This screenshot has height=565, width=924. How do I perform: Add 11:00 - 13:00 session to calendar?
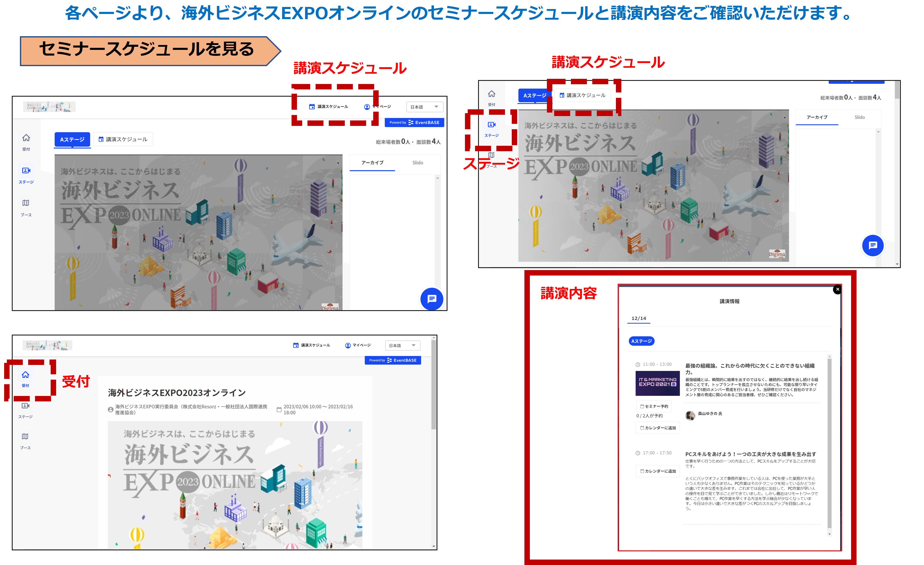tap(658, 428)
